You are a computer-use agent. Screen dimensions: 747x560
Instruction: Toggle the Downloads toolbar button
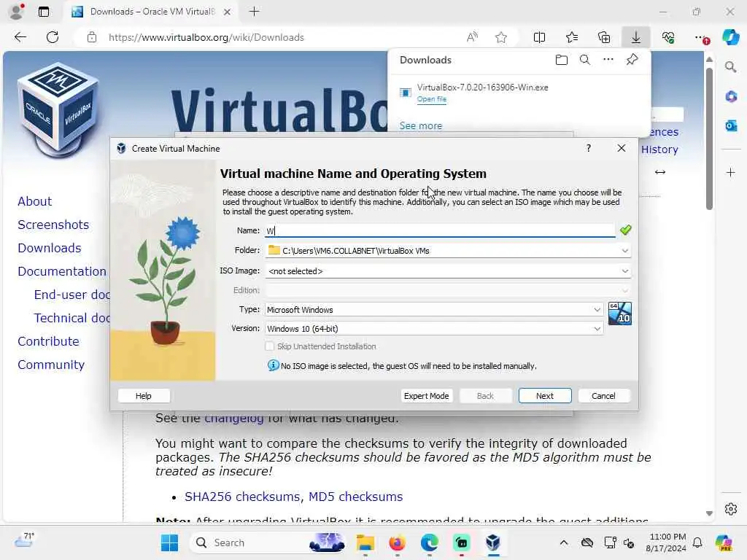click(636, 37)
